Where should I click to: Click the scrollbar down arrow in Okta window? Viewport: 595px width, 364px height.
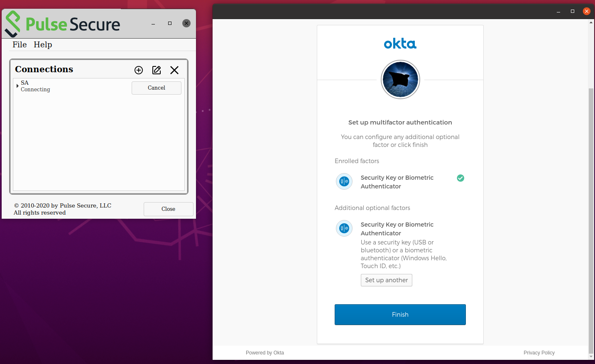(x=591, y=357)
